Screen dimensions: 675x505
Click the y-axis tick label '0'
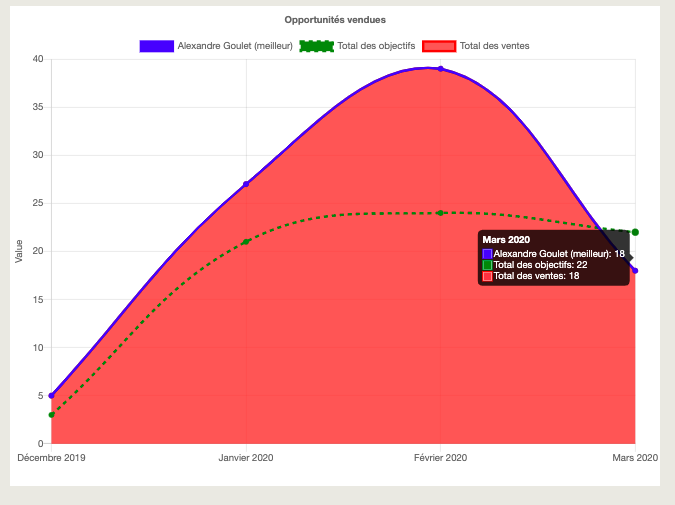click(x=40, y=443)
